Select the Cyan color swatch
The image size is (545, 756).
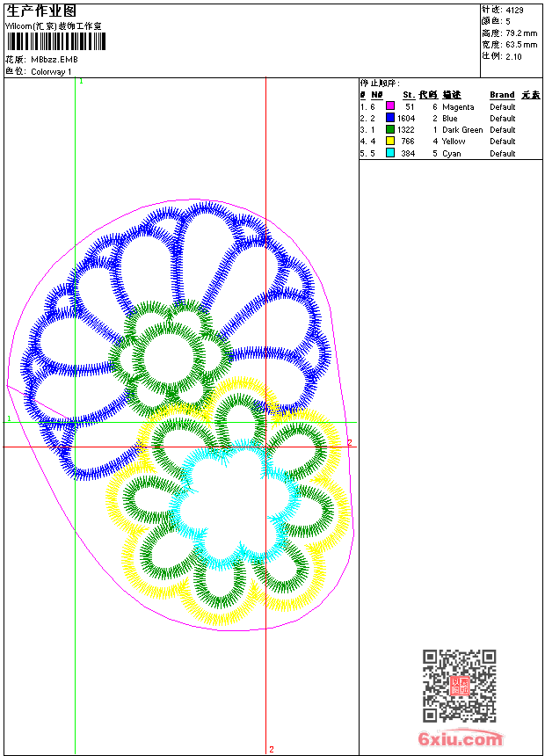(x=390, y=153)
